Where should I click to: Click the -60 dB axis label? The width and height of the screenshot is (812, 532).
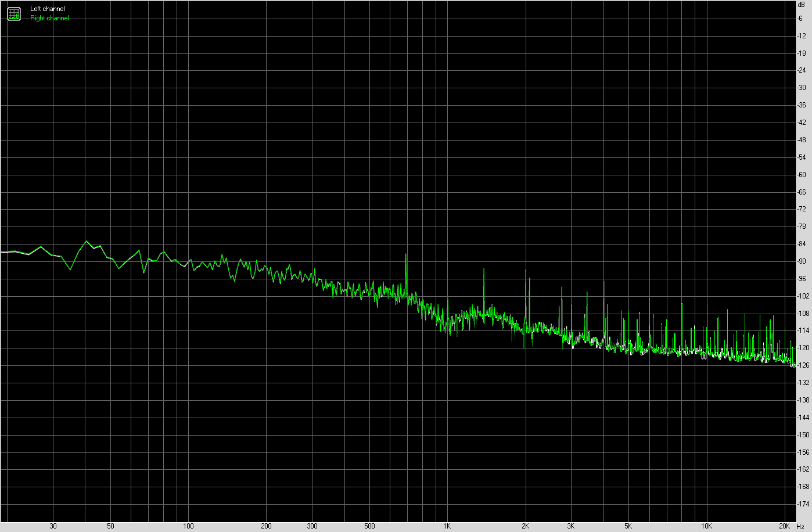[x=802, y=175]
